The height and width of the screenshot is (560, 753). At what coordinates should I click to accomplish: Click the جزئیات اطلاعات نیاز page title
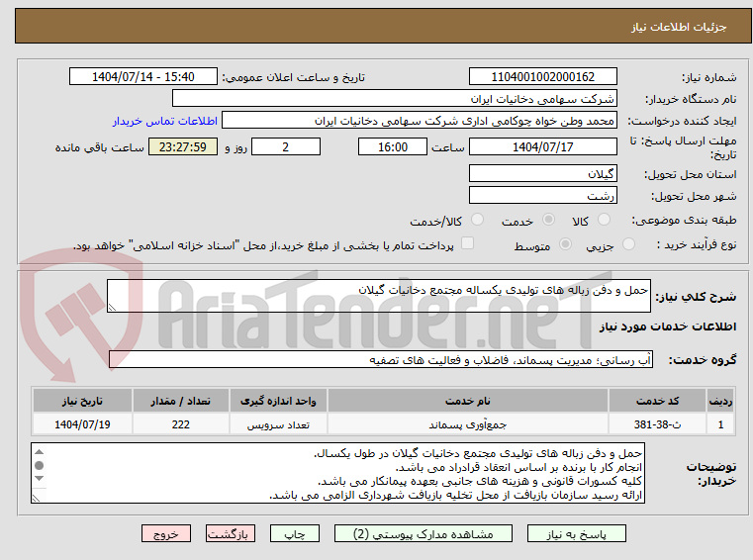[679, 27]
